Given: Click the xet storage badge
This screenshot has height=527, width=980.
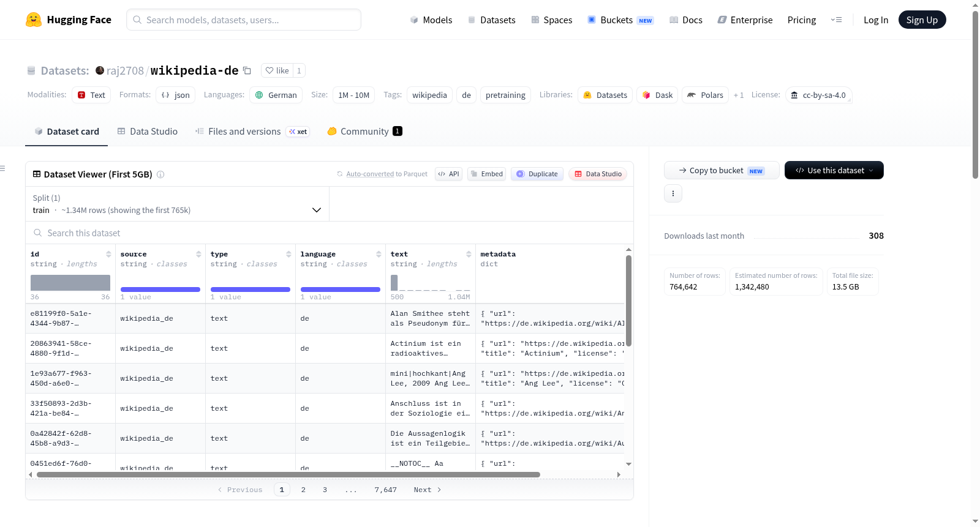Looking at the screenshot, I should tap(298, 132).
